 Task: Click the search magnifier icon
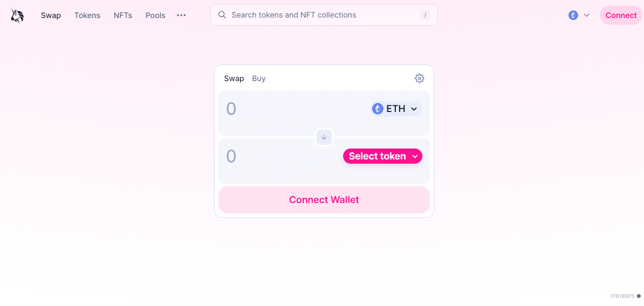(x=222, y=15)
